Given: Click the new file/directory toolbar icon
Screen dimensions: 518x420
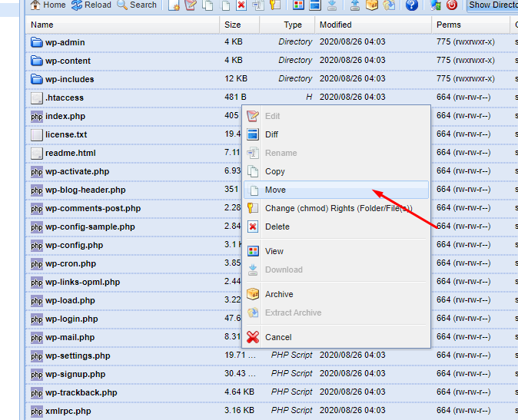Looking at the screenshot, I should (174, 5).
